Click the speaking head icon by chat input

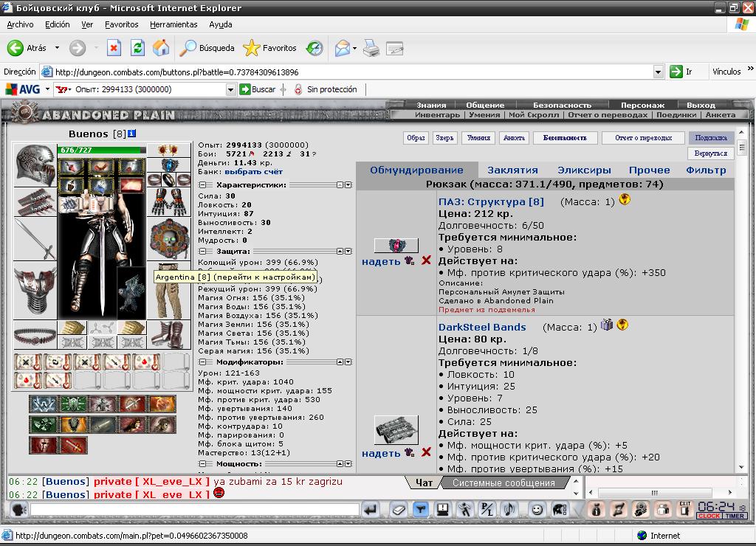click(x=18, y=509)
